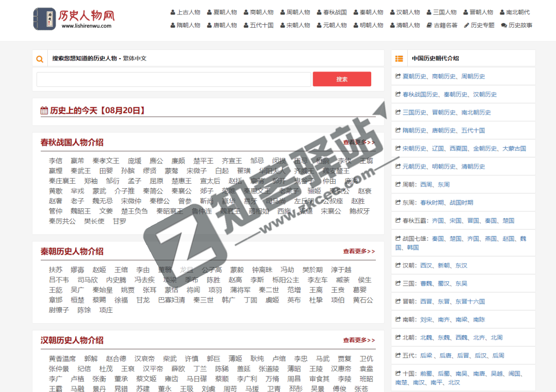Click the 繁体中文 language link
556x392 pixels.
click(134, 58)
